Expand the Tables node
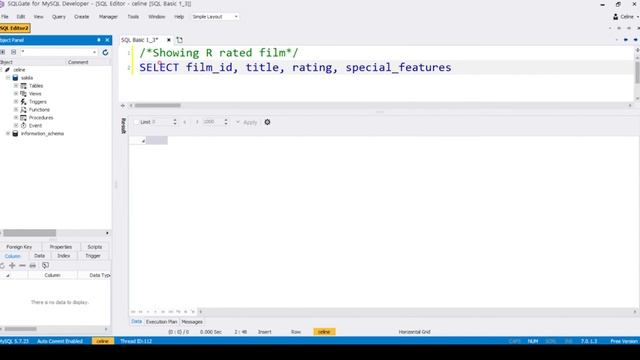The height and width of the screenshot is (360, 640). tap(16, 86)
